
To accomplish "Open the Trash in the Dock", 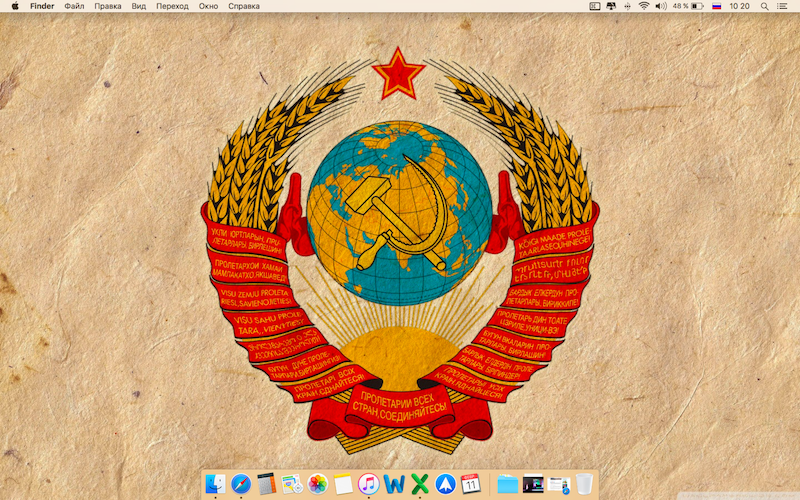I will pos(584,483).
